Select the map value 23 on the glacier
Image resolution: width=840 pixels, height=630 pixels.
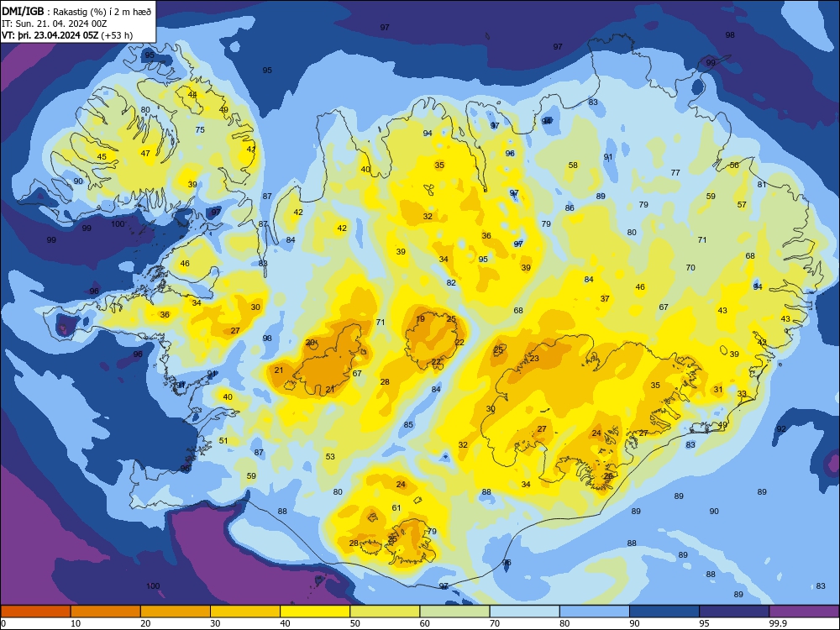[534, 359]
